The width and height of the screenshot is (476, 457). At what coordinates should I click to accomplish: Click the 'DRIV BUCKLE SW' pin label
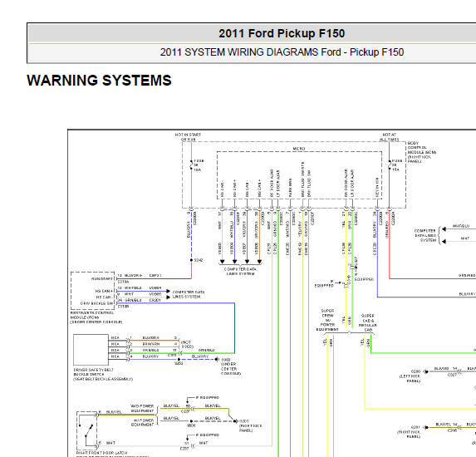point(96,303)
